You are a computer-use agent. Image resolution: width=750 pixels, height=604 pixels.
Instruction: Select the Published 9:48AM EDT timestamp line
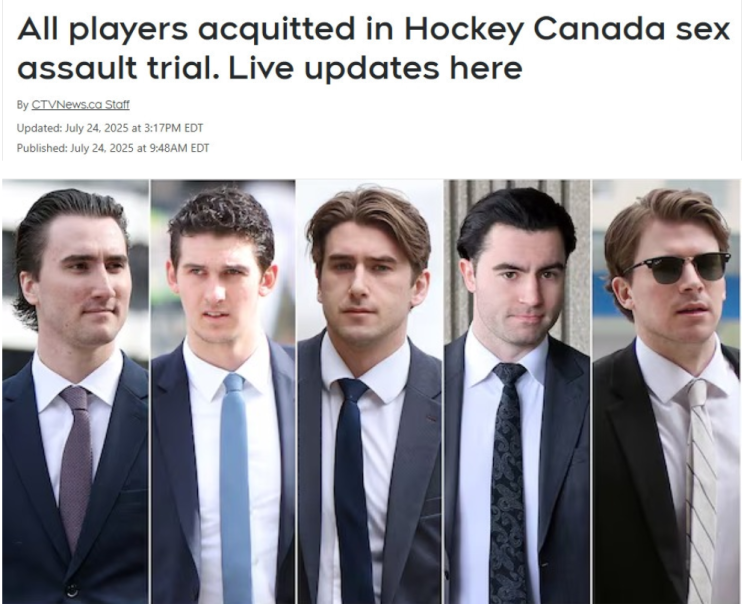click(x=113, y=148)
